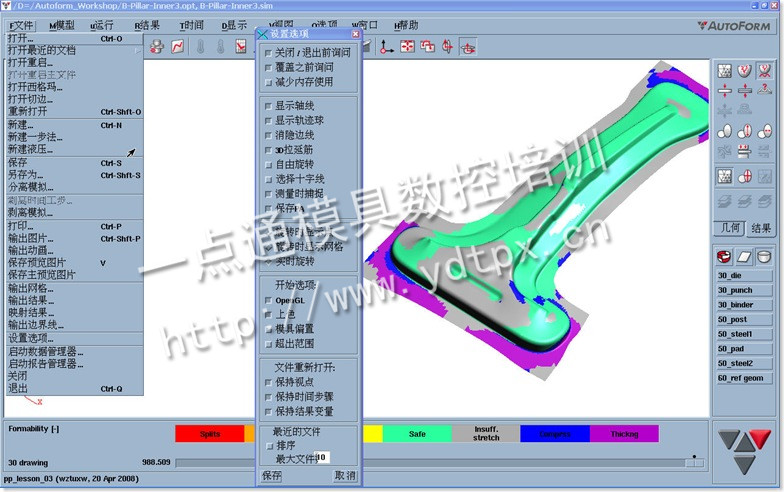784x492 pixels.
Task: Click the rotate view icon at toolbar's right end
Action: coord(468,46)
